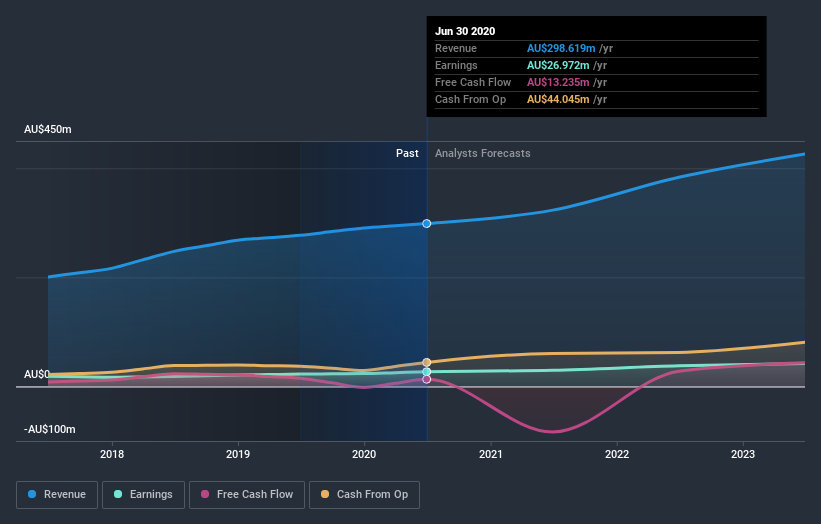Screen dimensions: 821x524
Task: Select the 2022 x-axis label
Action: (x=617, y=454)
